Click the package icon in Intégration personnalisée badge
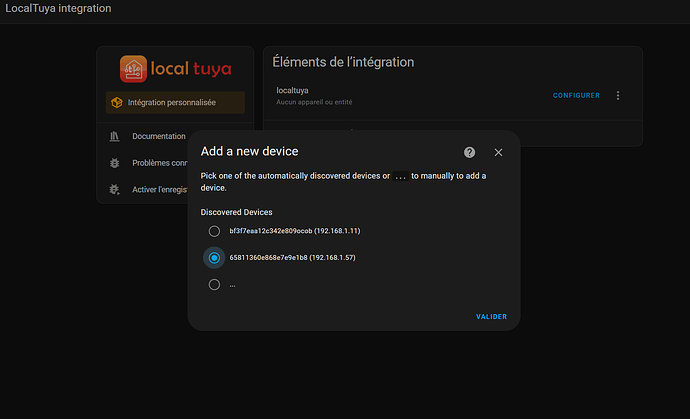 coord(117,102)
